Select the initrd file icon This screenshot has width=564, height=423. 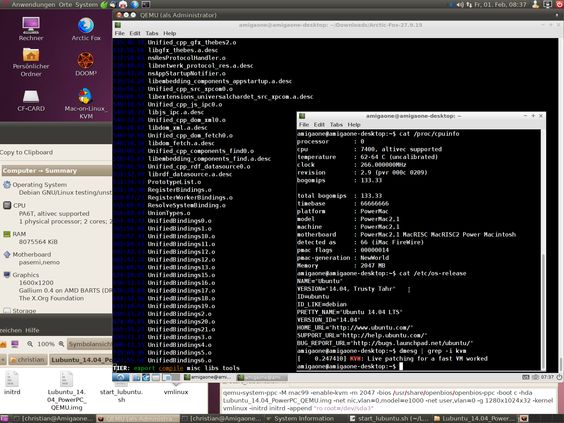pyautogui.click(x=12, y=383)
